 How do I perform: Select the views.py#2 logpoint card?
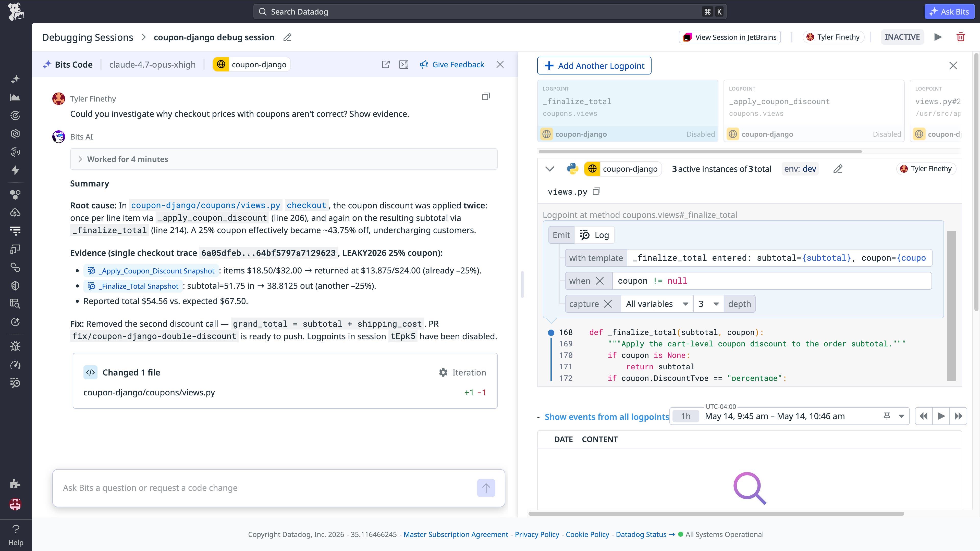pyautogui.click(x=936, y=111)
